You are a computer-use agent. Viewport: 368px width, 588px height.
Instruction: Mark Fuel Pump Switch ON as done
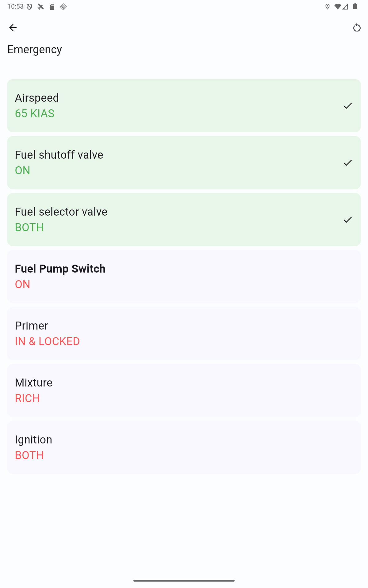(184, 277)
